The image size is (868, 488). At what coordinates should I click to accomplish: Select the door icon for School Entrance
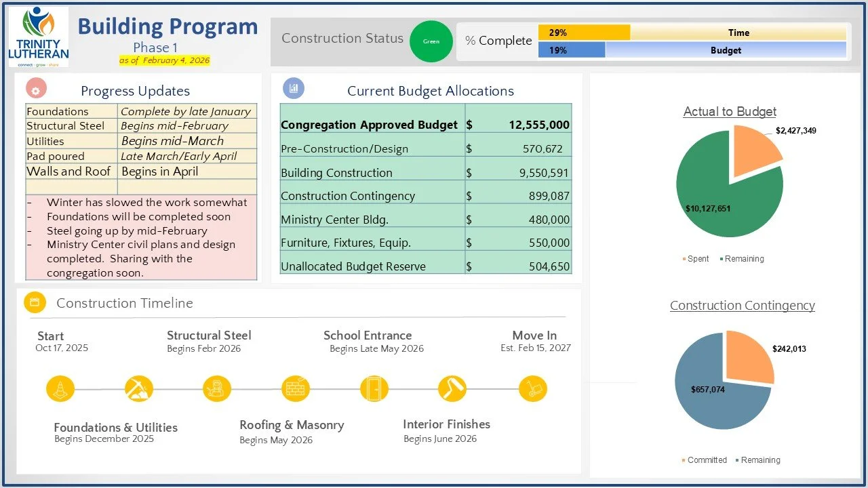point(374,388)
